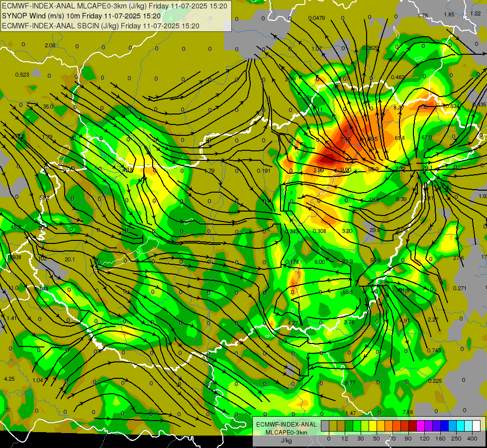
Task: Click the station value 59.9
Action: 376,260
